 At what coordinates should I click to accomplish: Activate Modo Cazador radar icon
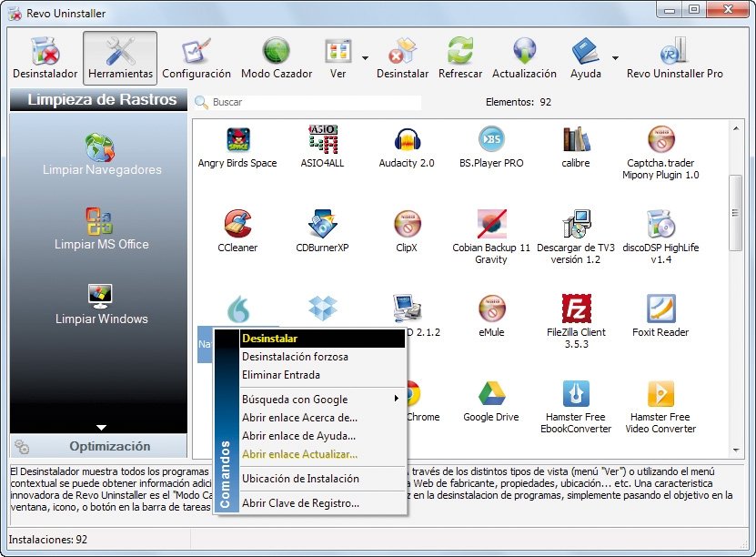coord(277,58)
